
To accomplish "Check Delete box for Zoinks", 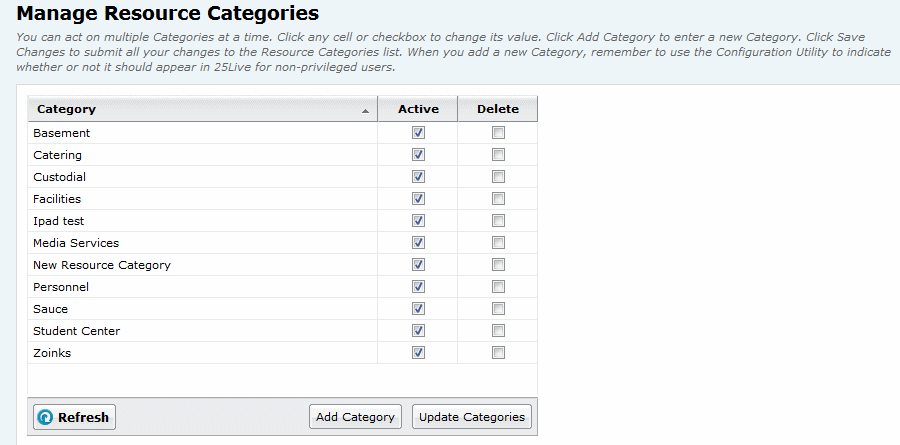I will pos(498,353).
